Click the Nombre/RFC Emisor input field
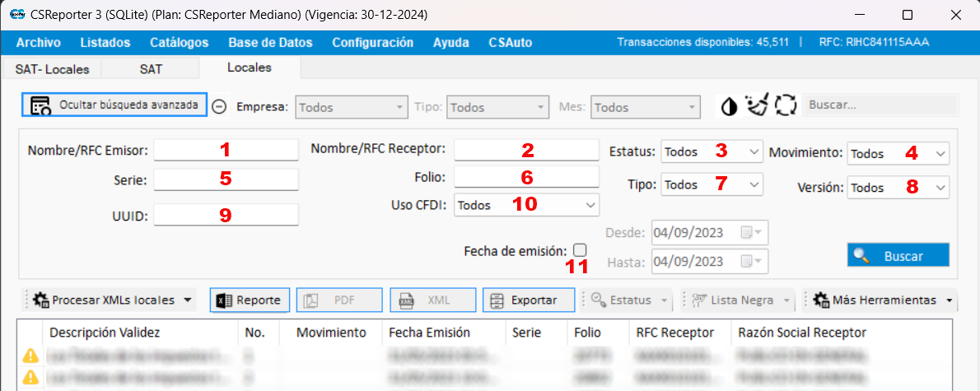Image resolution: width=980 pixels, height=391 pixels. 226,150
